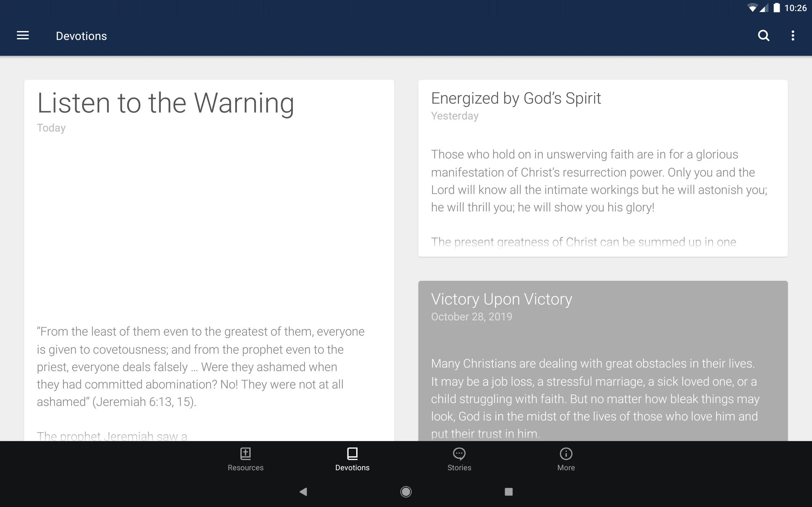812x507 pixels.
Task: Select the Devotions menu item
Action: coord(351,459)
